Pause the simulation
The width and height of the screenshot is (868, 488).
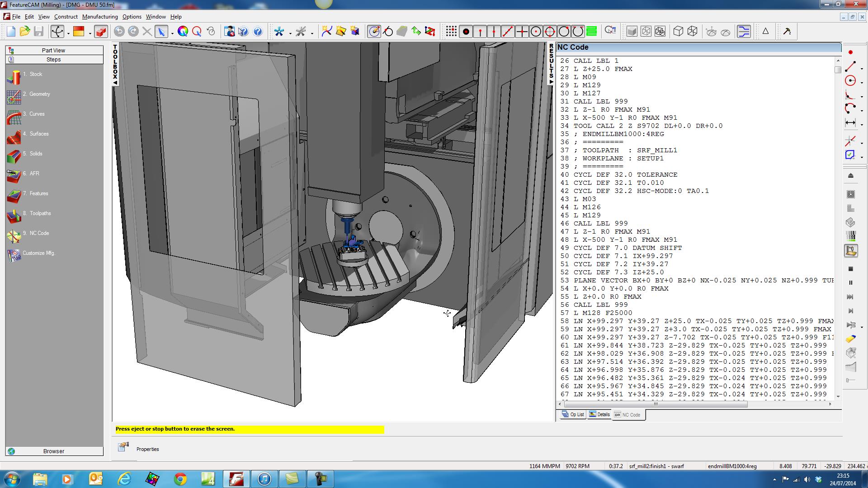pyautogui.click(x=850, y=283)
